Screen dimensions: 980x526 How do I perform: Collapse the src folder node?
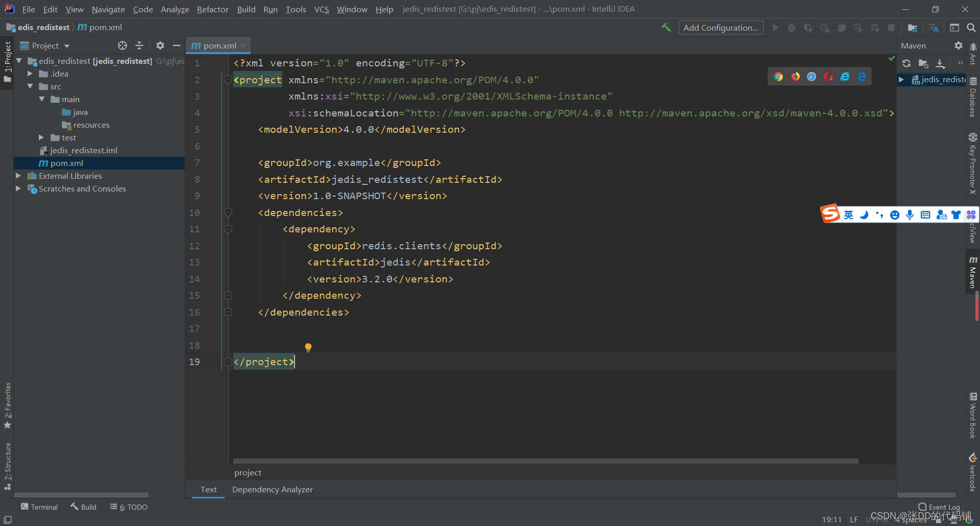(x=30, y=86)
